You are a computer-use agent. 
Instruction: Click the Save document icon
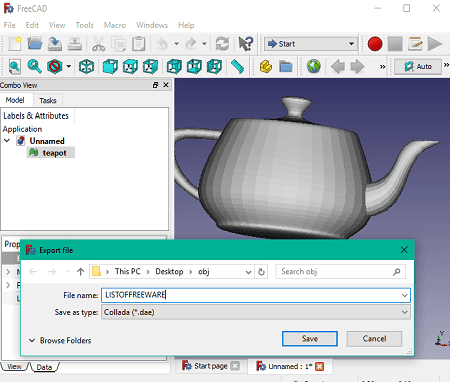(55, 44)
